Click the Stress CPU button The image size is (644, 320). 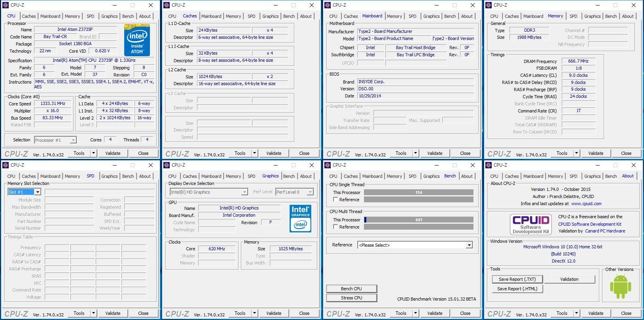tap(351, 298)
